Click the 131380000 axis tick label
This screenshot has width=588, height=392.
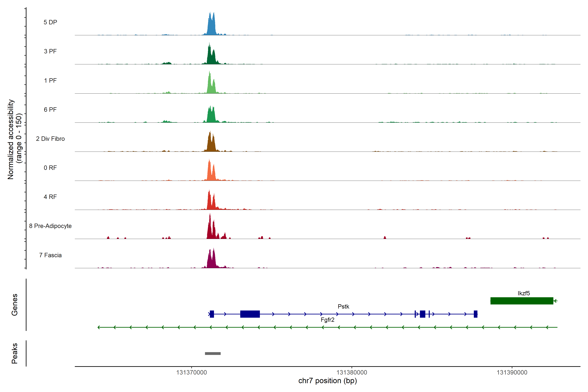352,373
